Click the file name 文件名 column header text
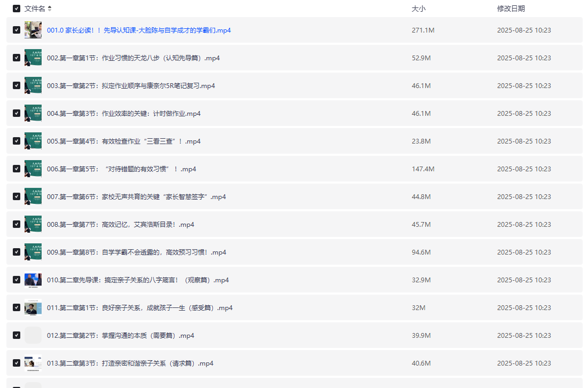The width and height of the screenshot is (588, 388). pos(35,9)
